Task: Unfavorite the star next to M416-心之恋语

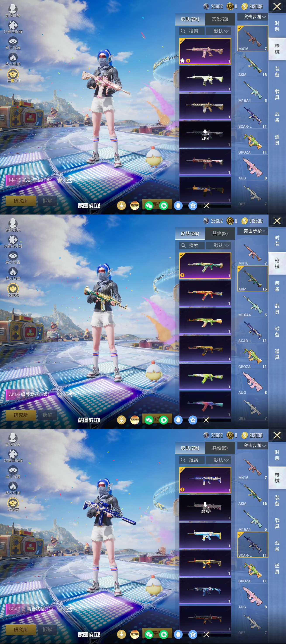Action: (60, 180)
